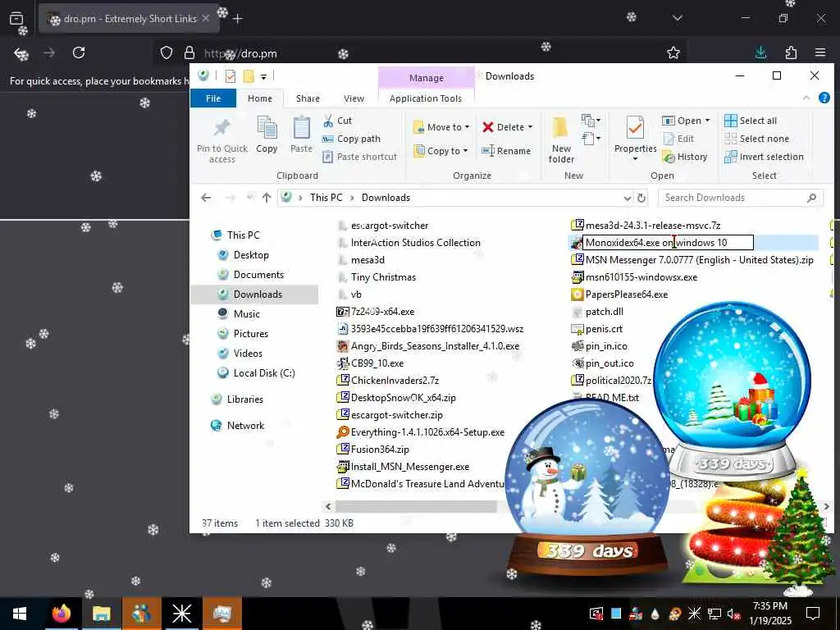Select Documents in navigation pane
The width and height of the screenshot is (840, 630).
tap(258, 275)
